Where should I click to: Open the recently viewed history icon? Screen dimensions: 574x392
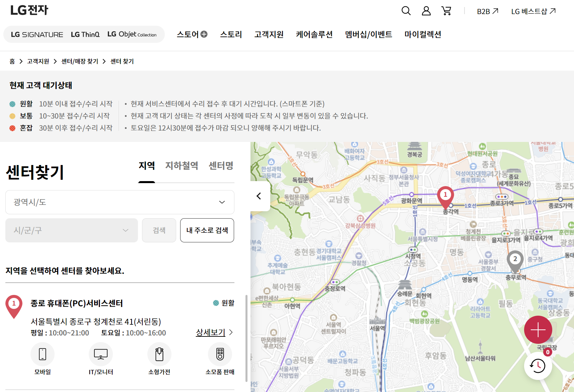(538, 366)
